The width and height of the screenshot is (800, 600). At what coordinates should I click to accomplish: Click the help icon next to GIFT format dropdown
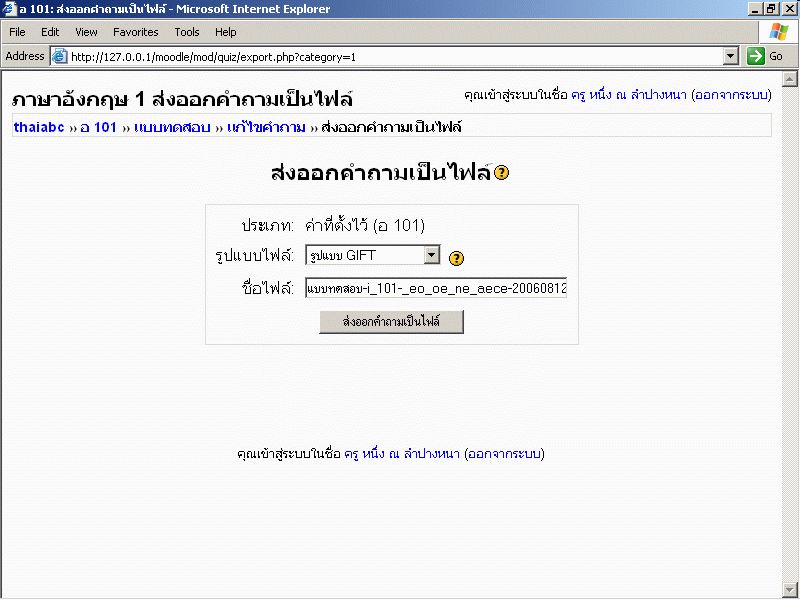coord(456,258)
